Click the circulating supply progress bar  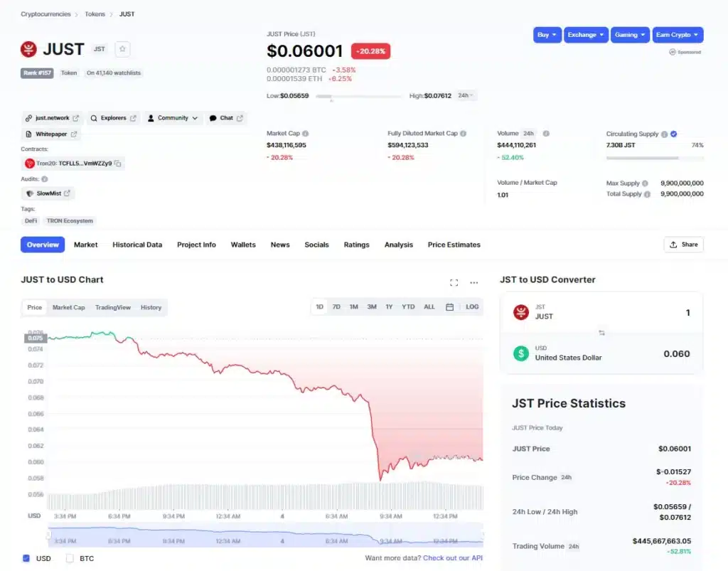coord(655,159)
